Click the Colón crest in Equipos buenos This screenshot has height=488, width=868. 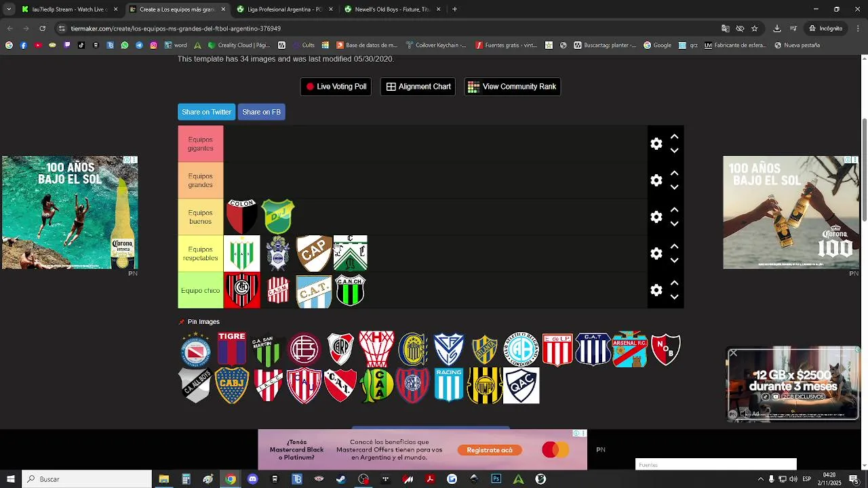pyautogui.click(x=241, y=217)
